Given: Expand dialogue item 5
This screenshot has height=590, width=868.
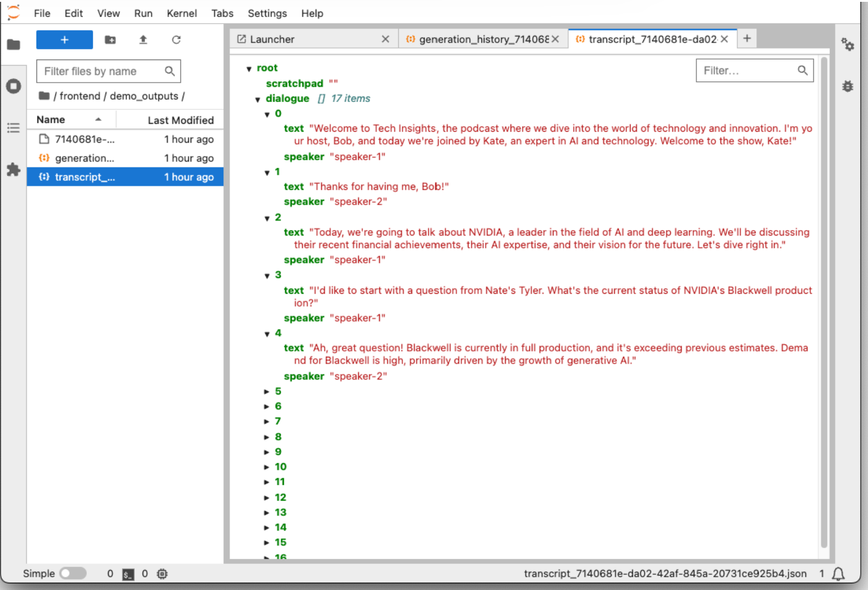Looking at the screenshot, I should pyautogui.click(x=266, y=392).
